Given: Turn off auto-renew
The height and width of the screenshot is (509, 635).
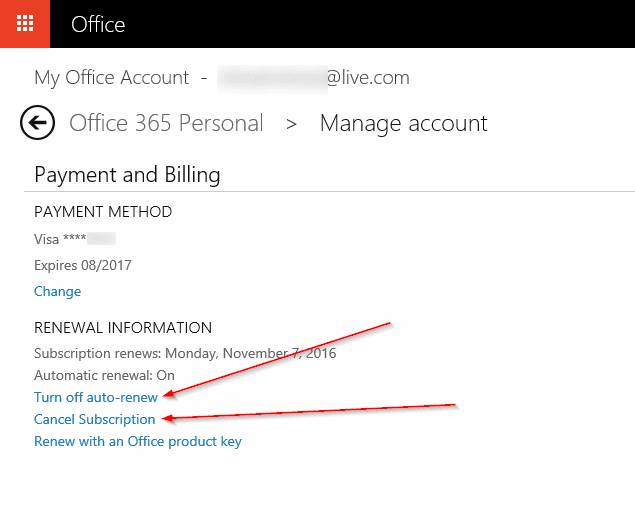Looking at the screenshot, I should [96, 397].
